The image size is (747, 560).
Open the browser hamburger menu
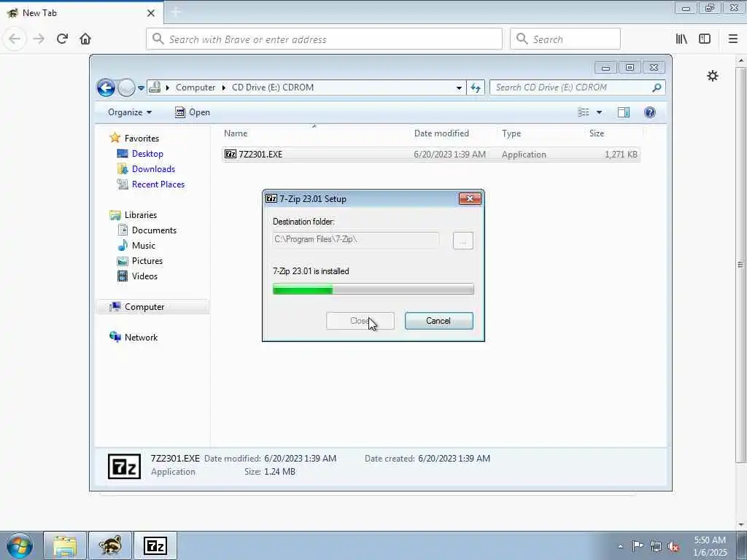point(733,39)
